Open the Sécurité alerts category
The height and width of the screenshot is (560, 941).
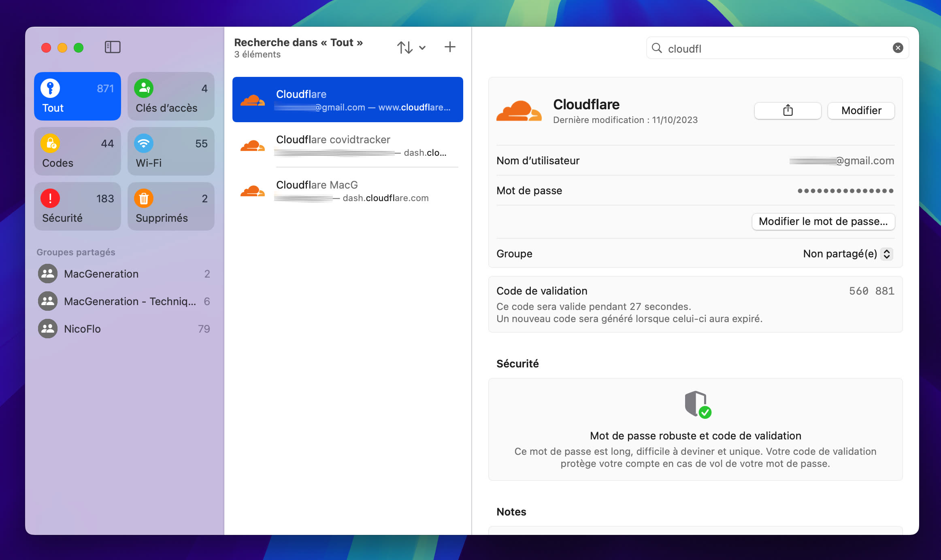tap(77, 206)
